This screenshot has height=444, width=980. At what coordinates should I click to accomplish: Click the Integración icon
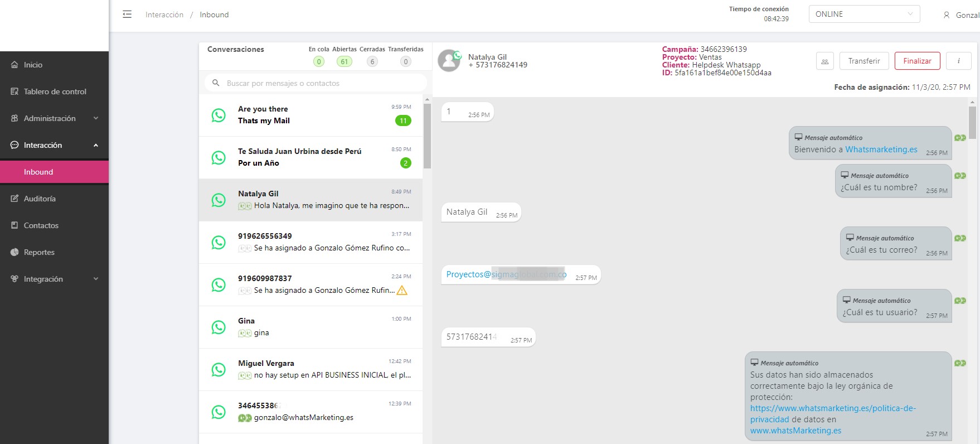14,279
